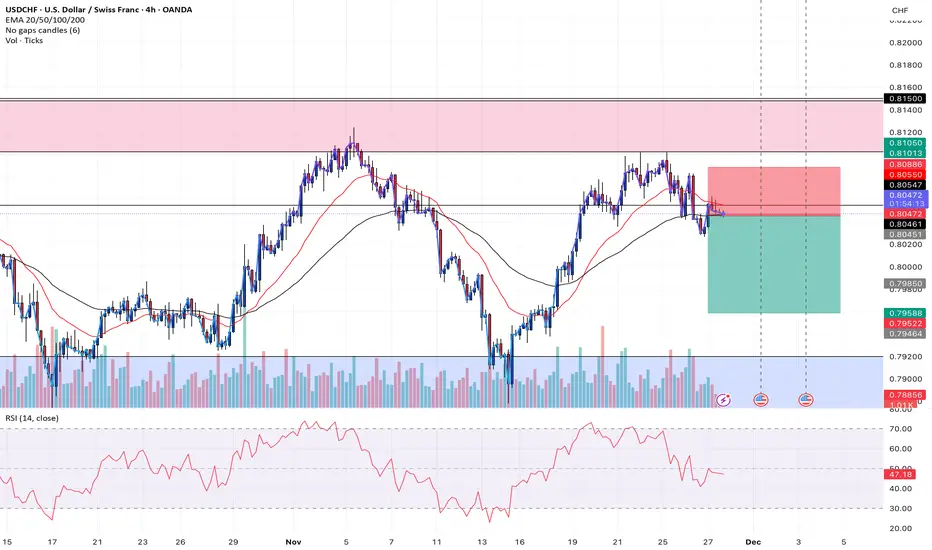Screen dimensions: 932x550
Task: Select the blue support zone rectangle
Action: coord(441,382)
